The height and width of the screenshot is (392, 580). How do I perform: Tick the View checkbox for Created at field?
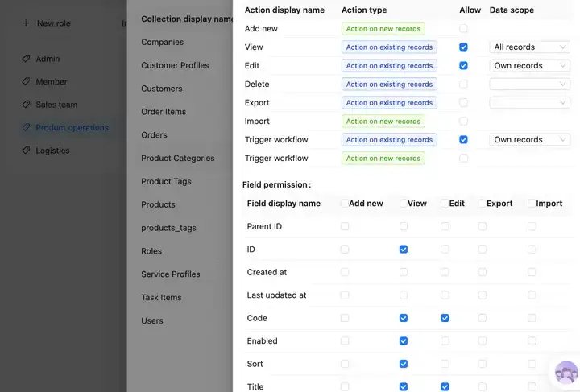point(404,272)
